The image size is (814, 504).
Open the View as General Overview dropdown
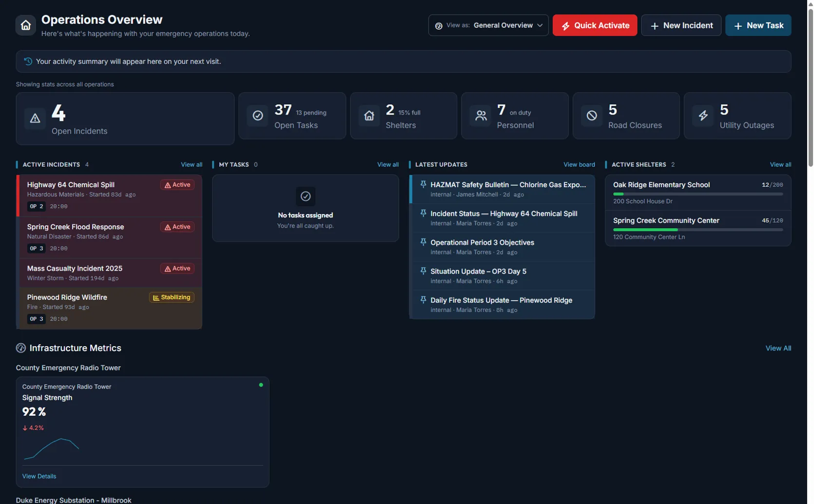[488, 25]
